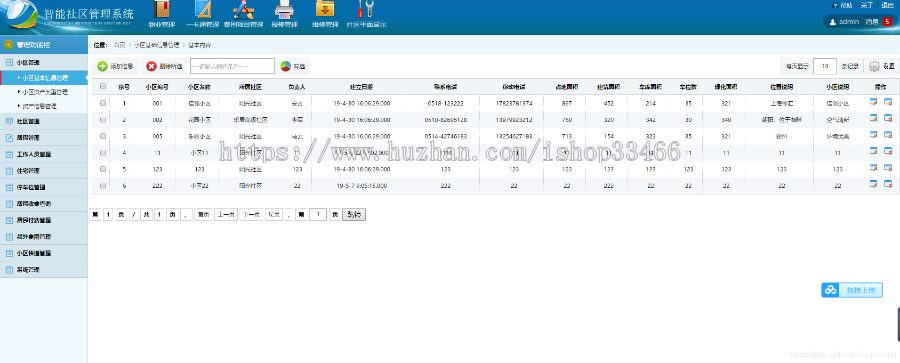Go to the last page 尾页
The height and width of the screenshot is (363, 900).
tap(274, 214)
